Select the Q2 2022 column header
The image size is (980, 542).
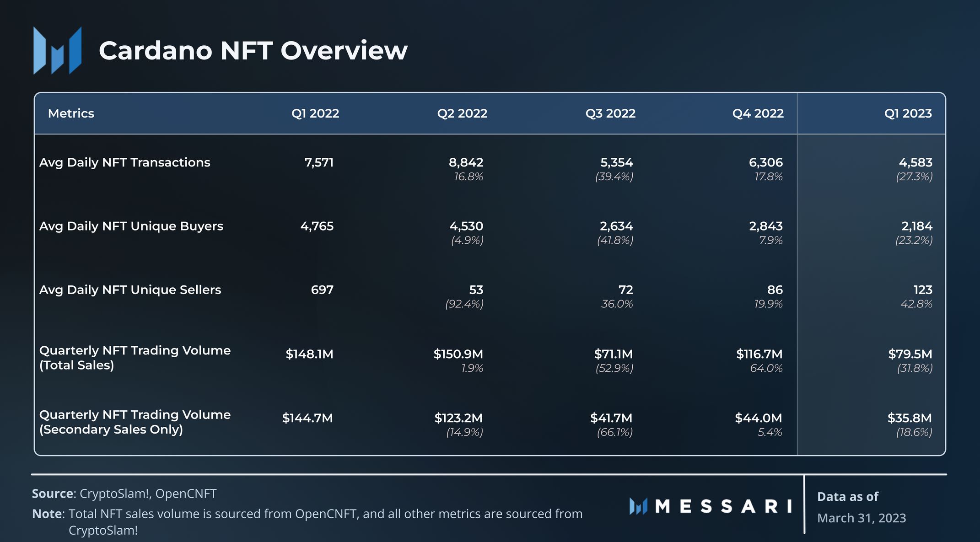click(462, 113)
